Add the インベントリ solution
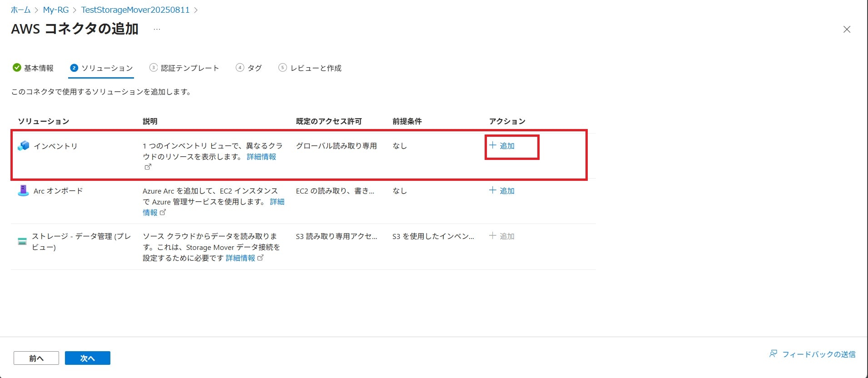Image resolution: width=868 pixels, height=378 pixels. 502,146
